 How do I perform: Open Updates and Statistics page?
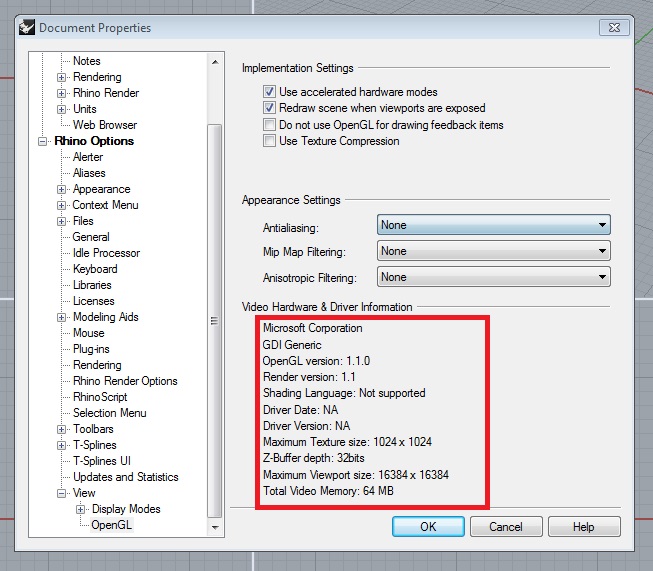click(x=126, y=477)
